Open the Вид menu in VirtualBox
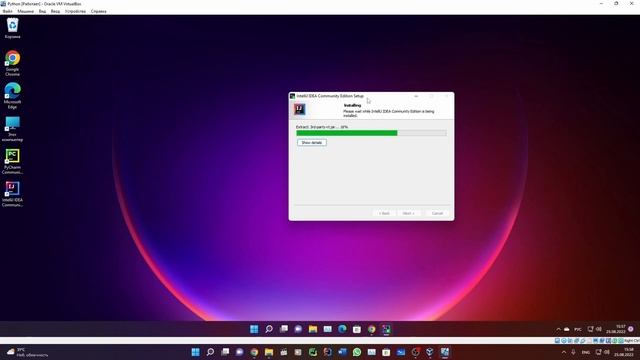Viewport: 640px width, 360px height. point(42,11)
